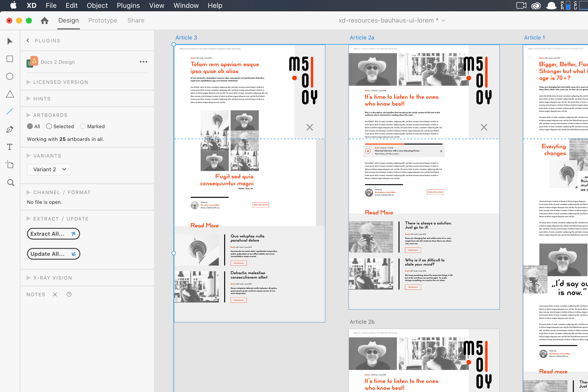588x392 pixels.
Task: Expand the ARTBOARDS section
Action: coord(28,115)
